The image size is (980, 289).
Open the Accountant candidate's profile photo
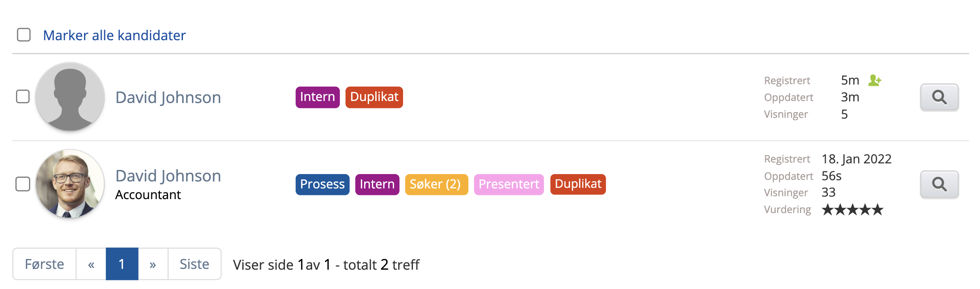click(x=70, y=184)
